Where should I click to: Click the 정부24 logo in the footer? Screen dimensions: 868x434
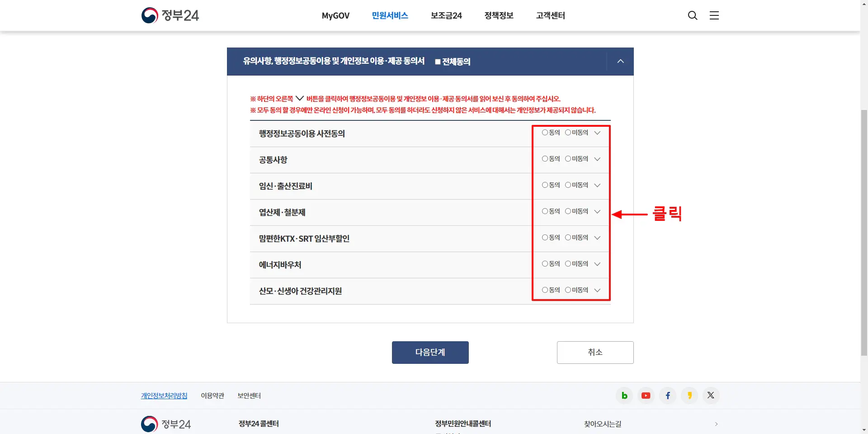[166, 424]
